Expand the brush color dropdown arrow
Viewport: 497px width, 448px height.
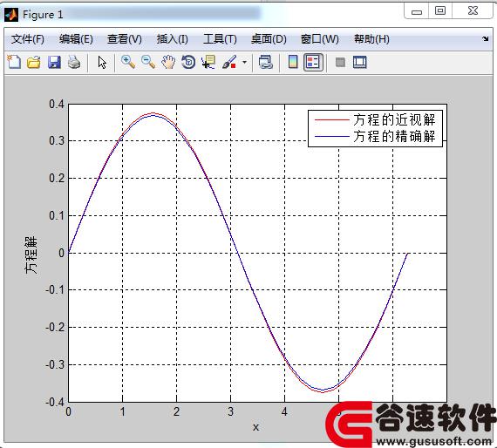pyautogui.click(x=244, y=62)
